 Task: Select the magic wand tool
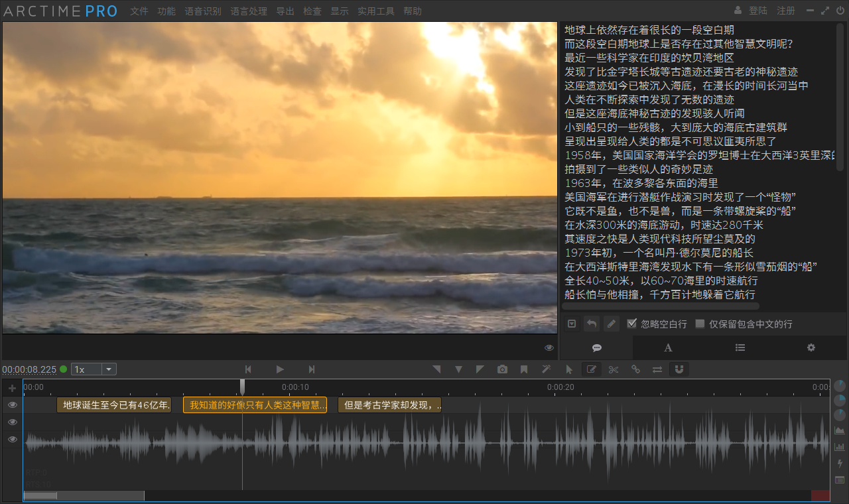tap(547, 369)
